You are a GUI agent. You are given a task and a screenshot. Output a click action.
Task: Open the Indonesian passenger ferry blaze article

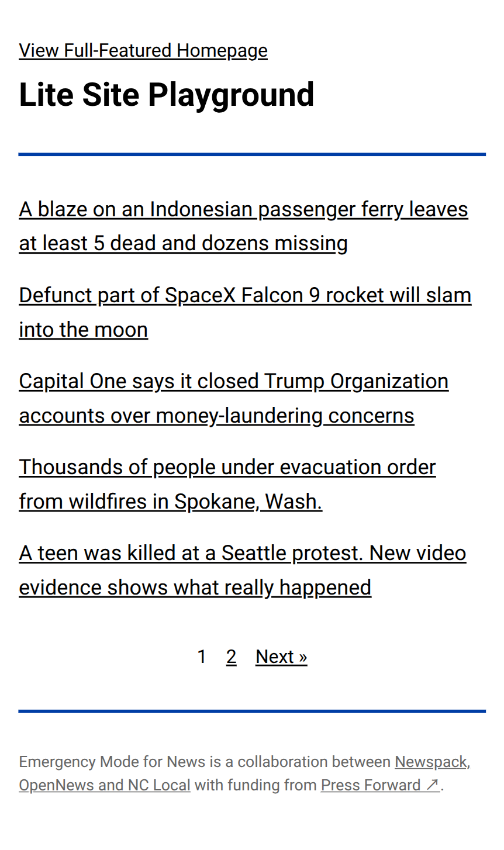(244, 226)
